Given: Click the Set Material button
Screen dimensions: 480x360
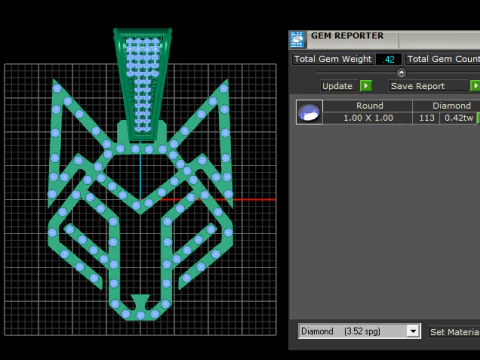Looking at the screenshot, I should pyautogui.click(x=454, y=332).
